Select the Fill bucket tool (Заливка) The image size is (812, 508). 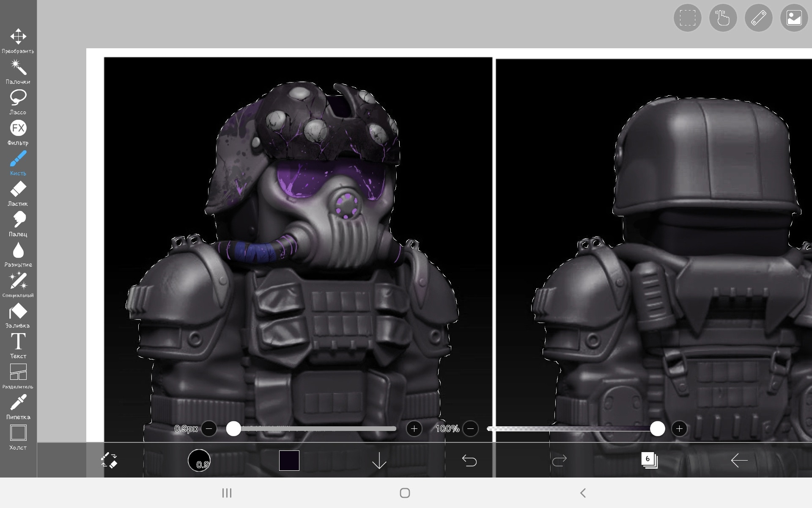tap(18, 315)
